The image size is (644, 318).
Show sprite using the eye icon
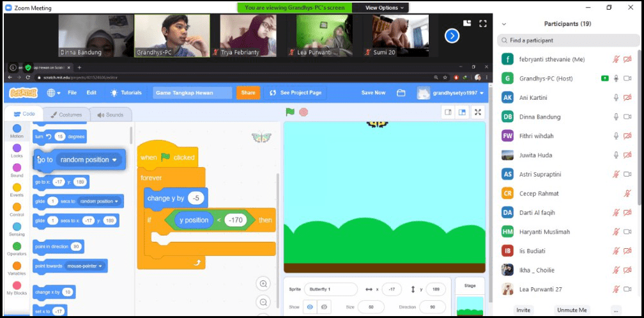click(x=310, y=307)
